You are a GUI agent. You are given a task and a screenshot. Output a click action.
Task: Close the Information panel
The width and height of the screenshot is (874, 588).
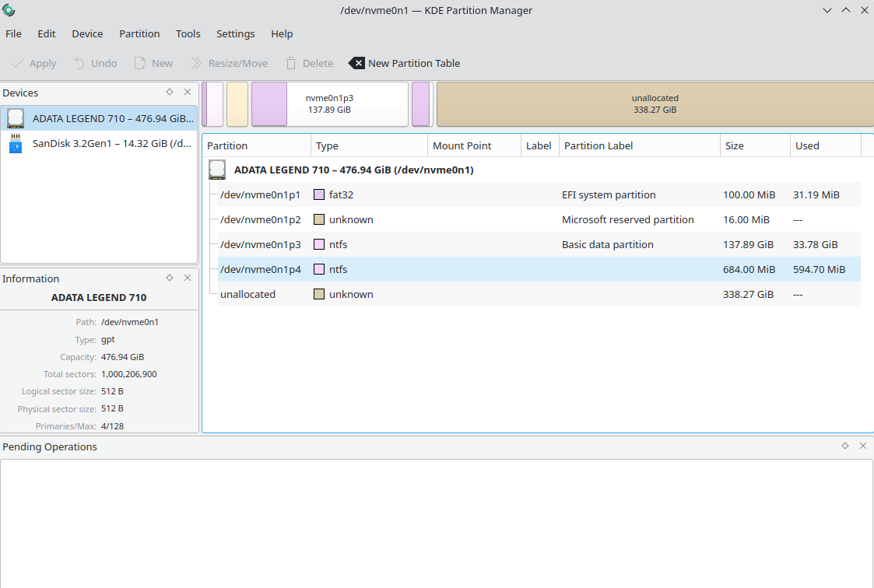pyautogui.click(x=188, y=278)
